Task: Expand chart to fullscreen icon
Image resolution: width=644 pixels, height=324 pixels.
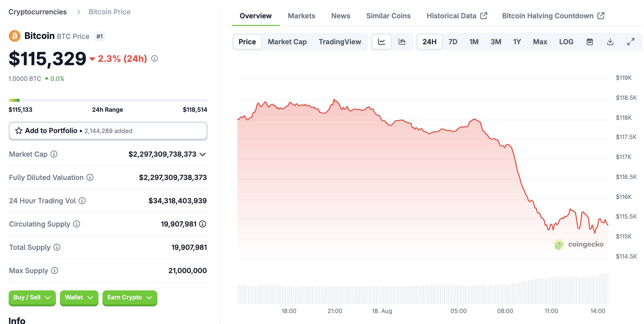Action: tap(631, 42)
